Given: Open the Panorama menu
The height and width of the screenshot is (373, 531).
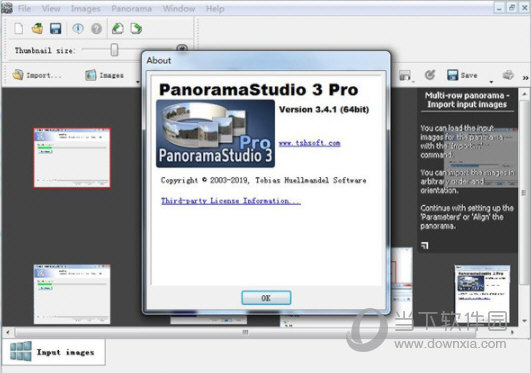Looking at the screenshot, I should [131, 9].
